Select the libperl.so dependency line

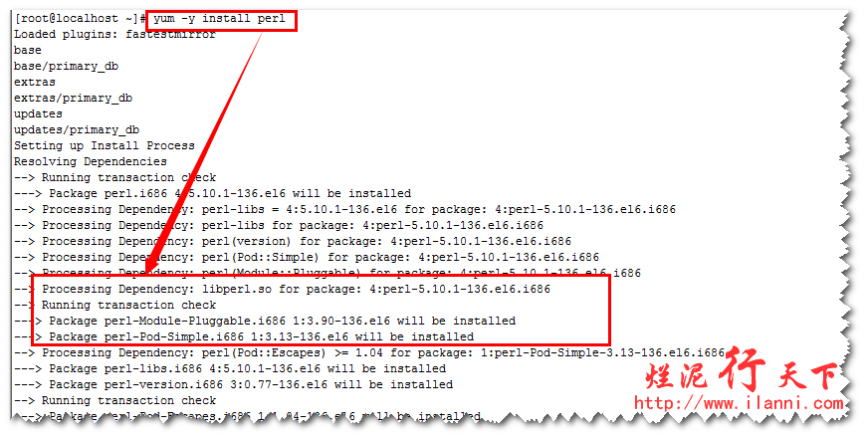click(282, 289)
